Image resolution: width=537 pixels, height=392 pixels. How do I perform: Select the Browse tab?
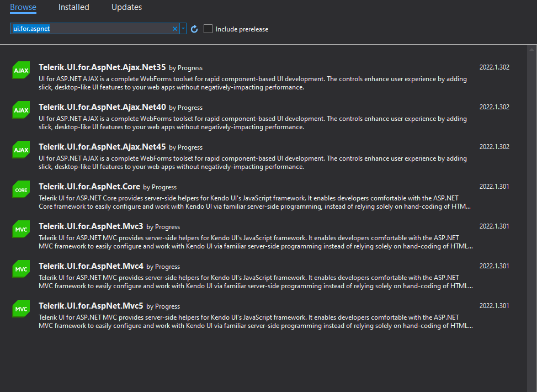click(x=23, y=7)
